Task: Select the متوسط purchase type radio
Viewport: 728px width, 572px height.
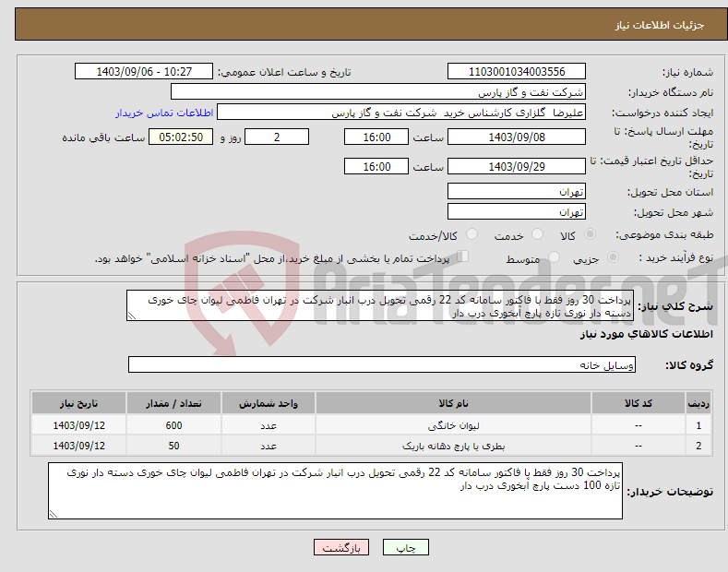Action: pos(554,257)
